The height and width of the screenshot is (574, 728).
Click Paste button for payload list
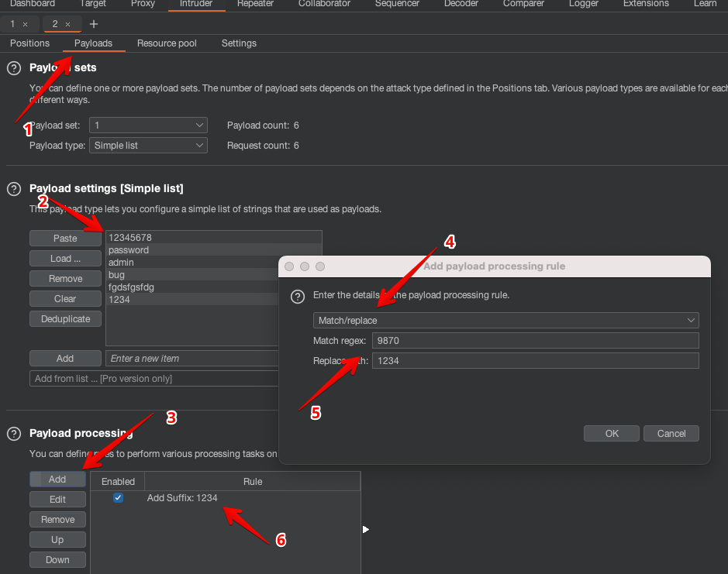[65, 239]
